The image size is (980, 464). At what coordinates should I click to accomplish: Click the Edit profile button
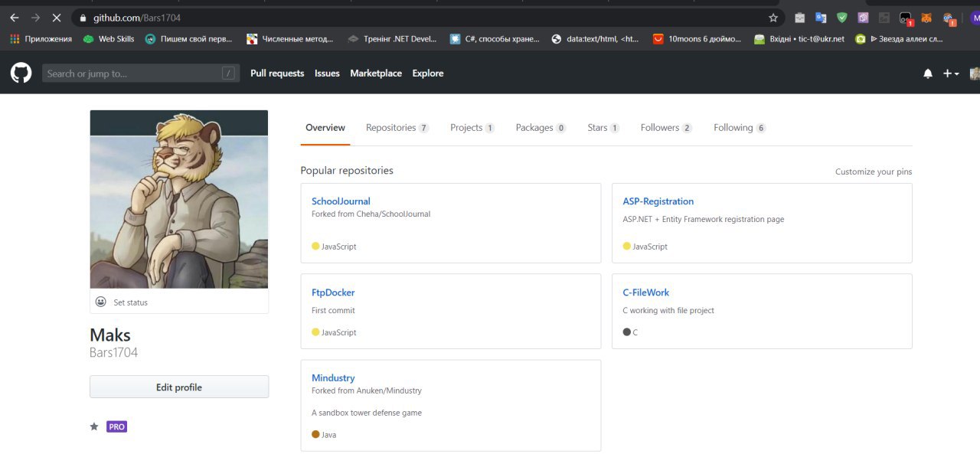click(x=179, y=387)
